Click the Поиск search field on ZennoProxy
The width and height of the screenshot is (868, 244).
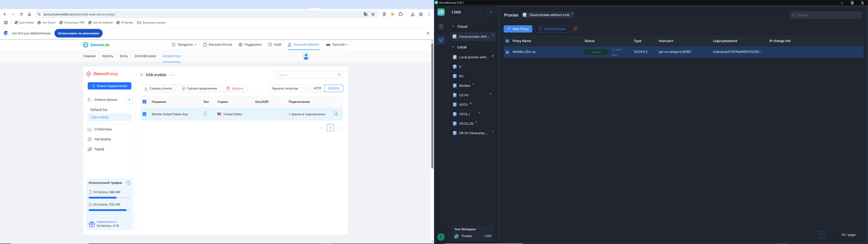pyautogui.click(x=306, y=75)
